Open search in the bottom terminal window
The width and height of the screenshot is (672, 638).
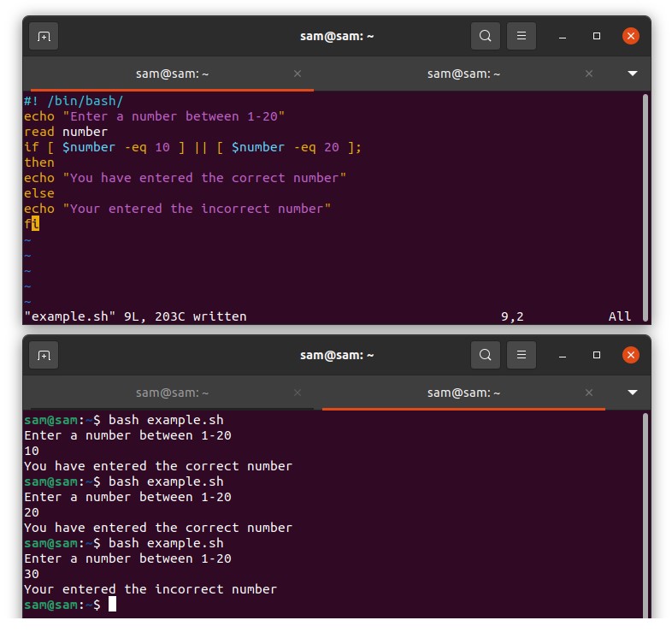click(485, 355)
